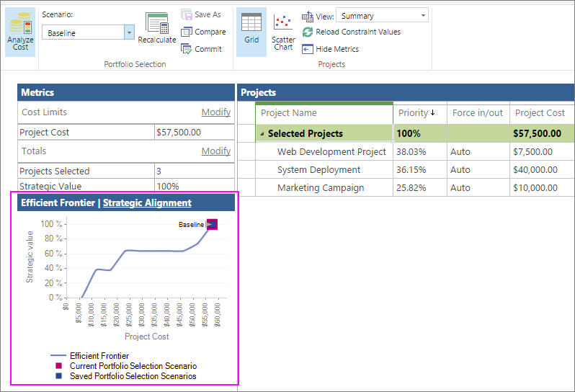
Task: Click the Baseline scenario input field
Action: point(84,32)
